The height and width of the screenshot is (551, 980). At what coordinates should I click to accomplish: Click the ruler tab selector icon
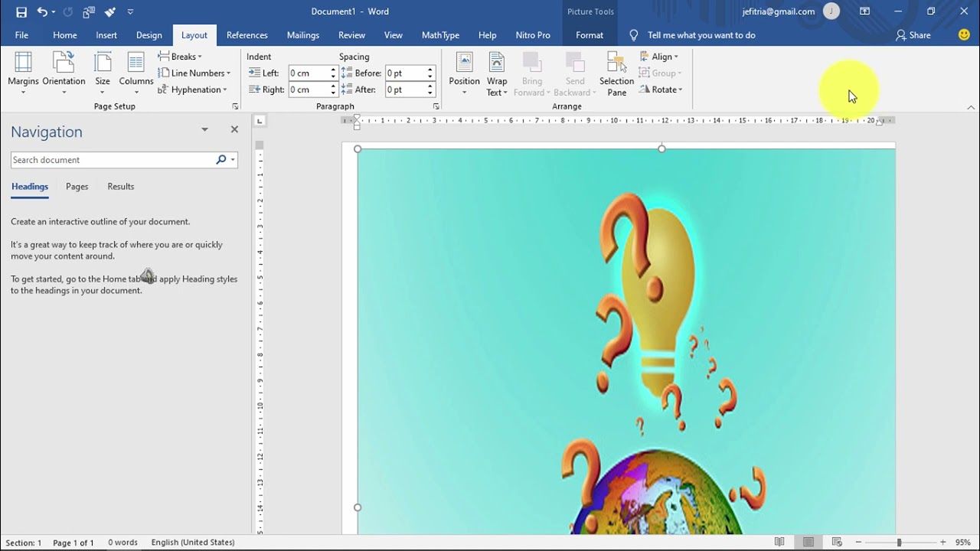260,121
